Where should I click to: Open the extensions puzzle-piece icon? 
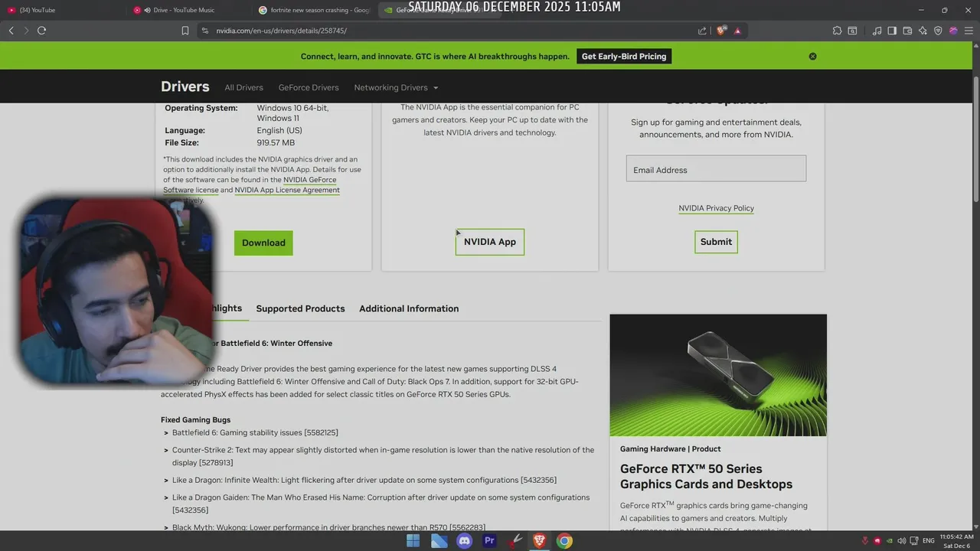coord(837,31)
